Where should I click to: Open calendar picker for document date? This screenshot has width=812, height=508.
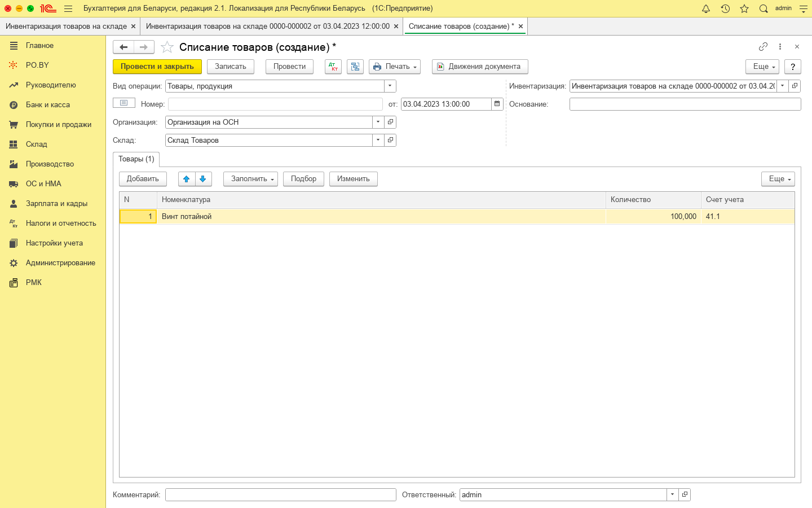(x=497, y=104)
